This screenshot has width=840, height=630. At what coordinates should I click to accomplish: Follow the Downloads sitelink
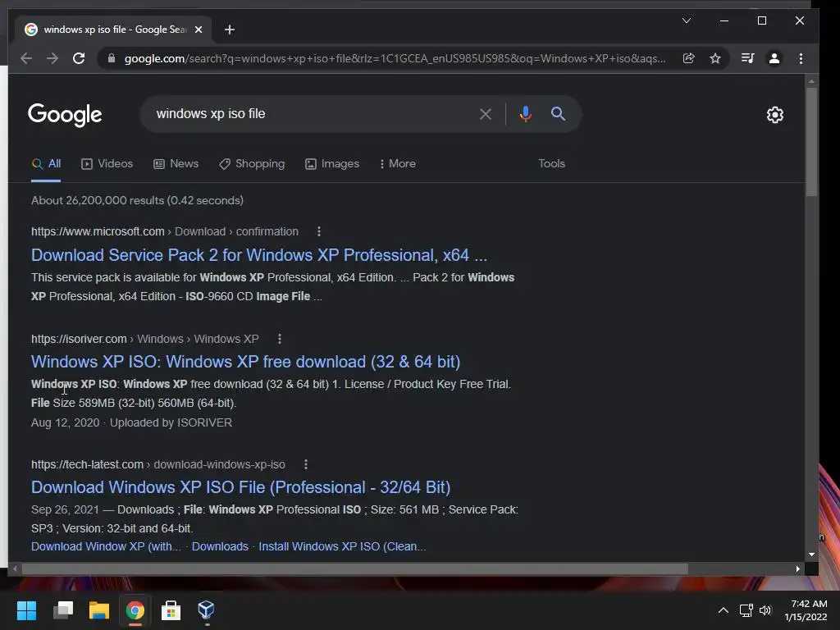220,546
